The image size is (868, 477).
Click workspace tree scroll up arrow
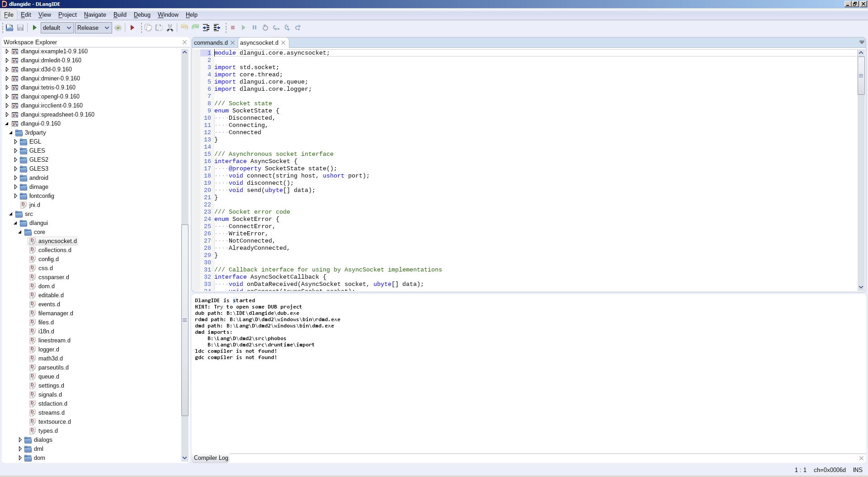pos(184,52)
